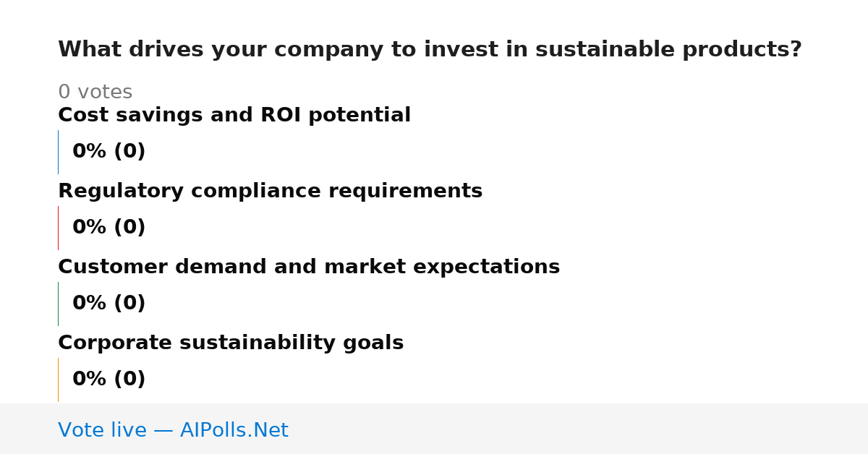Click the 0% (0) result under Cost savings
This screenshot has height=454, width=868.
pos(109,152)
